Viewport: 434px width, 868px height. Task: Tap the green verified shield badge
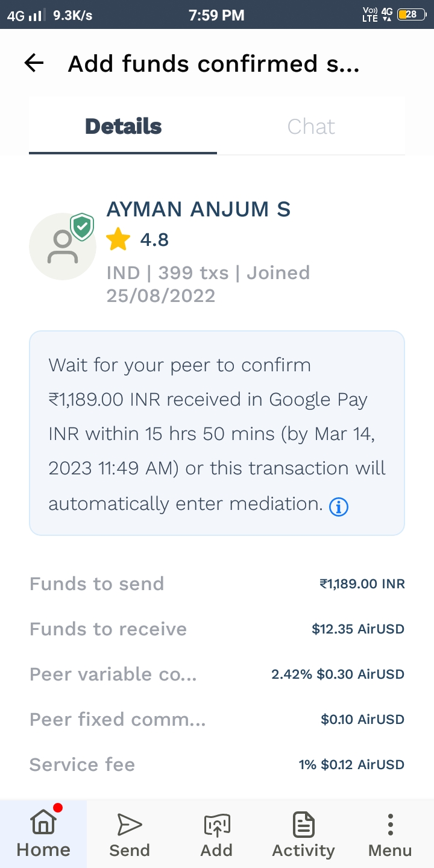point(82,227)
